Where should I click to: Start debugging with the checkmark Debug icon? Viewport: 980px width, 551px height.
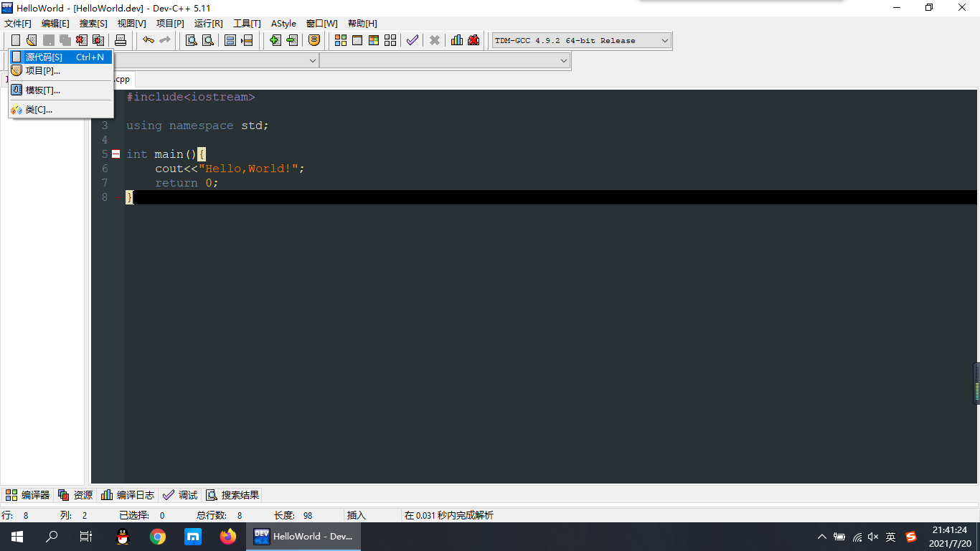tap(412, 40)
